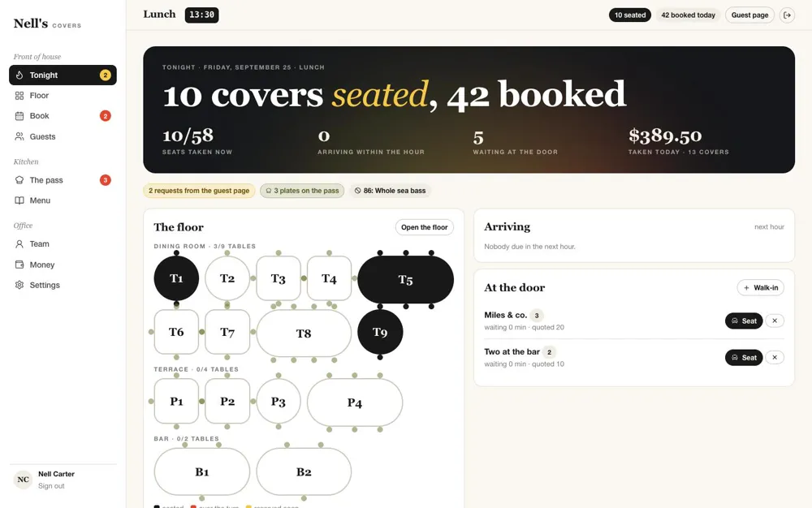Select table T6
Screen dimensions: 812x508
click(x=176, y=332)
